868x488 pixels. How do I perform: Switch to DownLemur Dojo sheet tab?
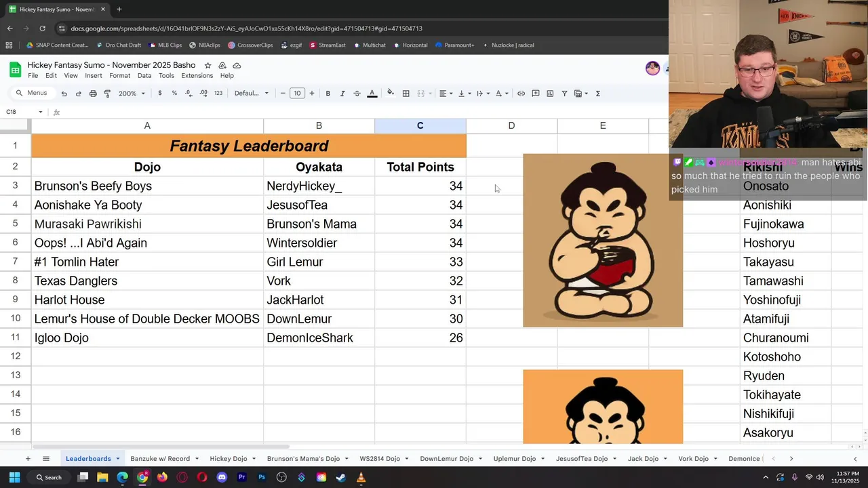446,459
